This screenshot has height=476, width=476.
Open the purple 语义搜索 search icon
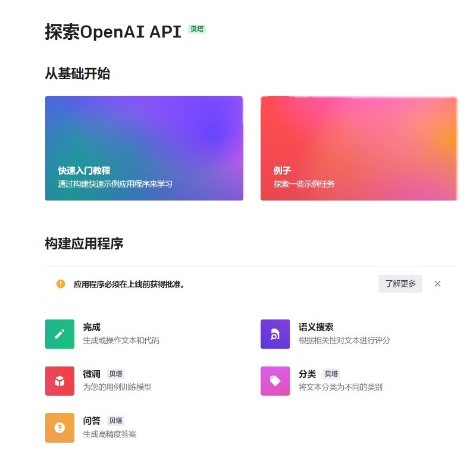click(275, 334)
